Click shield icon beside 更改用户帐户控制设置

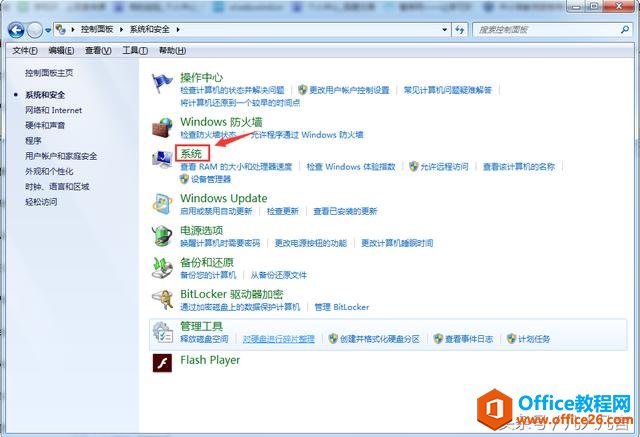tap(302, 90)
